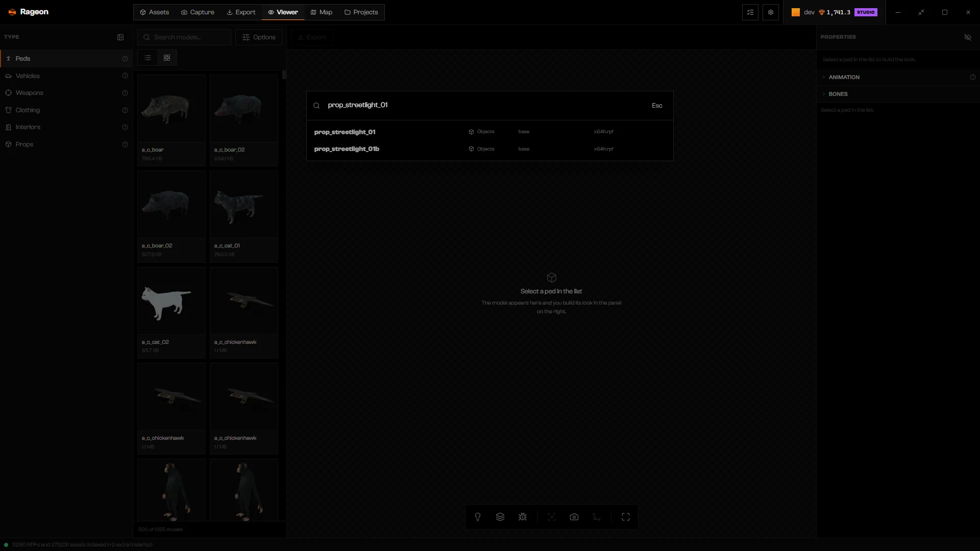980x551 pixels.
Task: Switch to grid view layout
Action: [167, 58]
